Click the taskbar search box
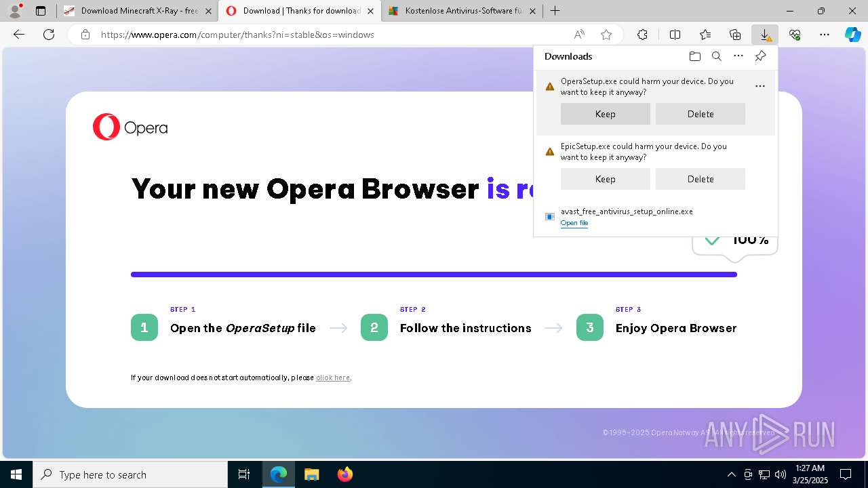 [x=130, y=474]
